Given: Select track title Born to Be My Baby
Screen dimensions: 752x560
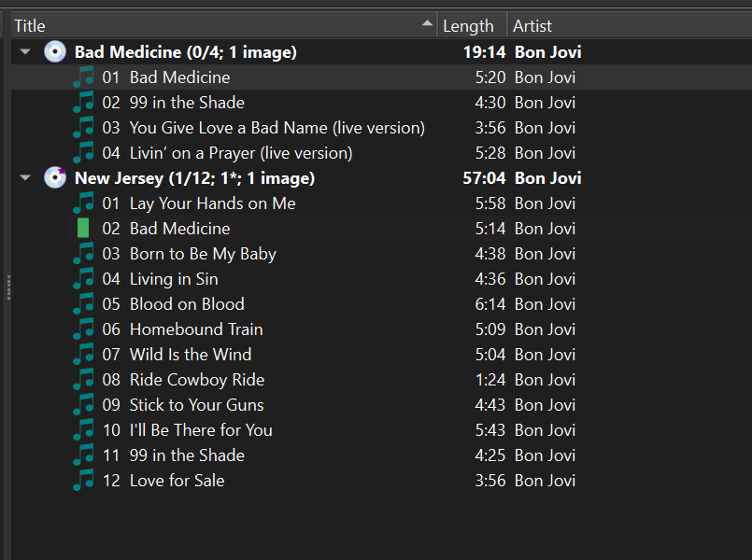Looking at the screenshot, I should pyautogui.click(x=203, y=254).
